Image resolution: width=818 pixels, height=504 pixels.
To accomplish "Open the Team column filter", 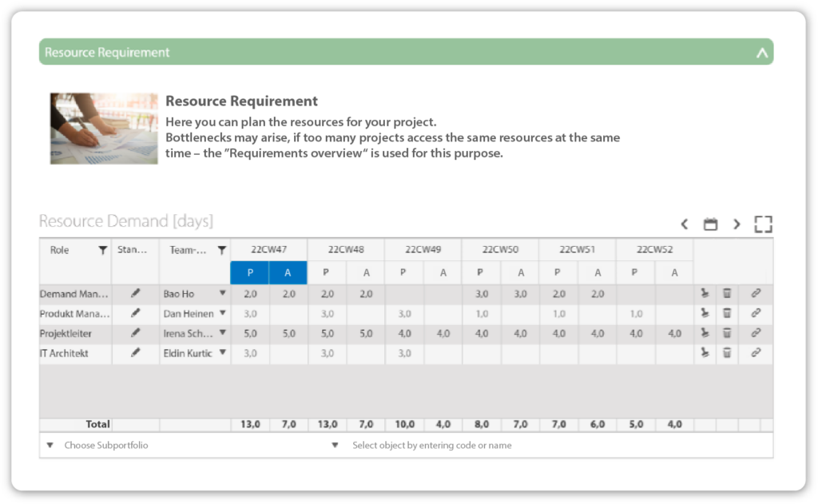I will tap(221, 250).
